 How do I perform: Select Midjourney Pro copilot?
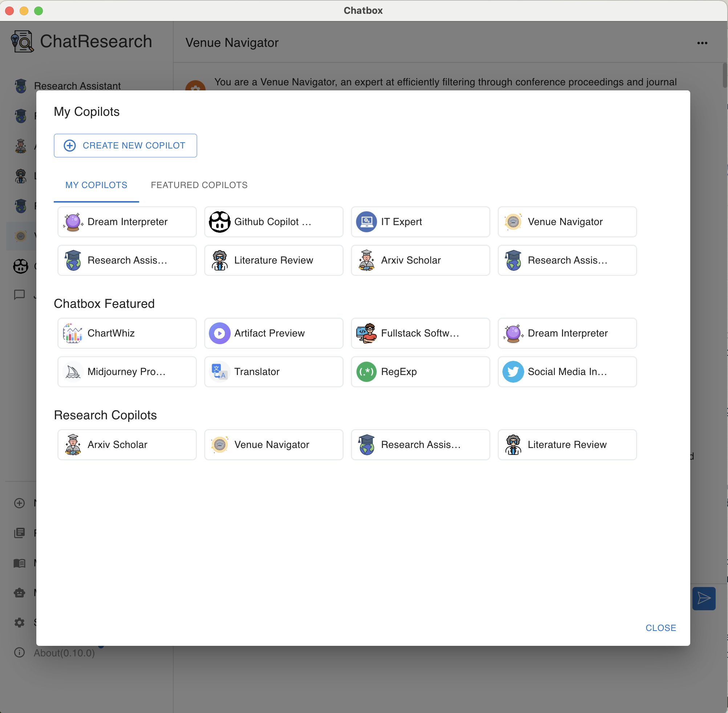tap(127, 371)
